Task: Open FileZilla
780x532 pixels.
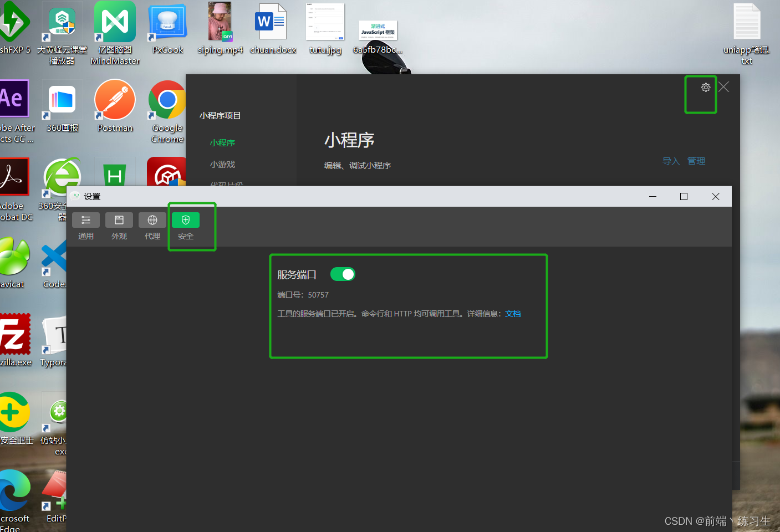Action: pyautogui.click(x=16, y=334)
